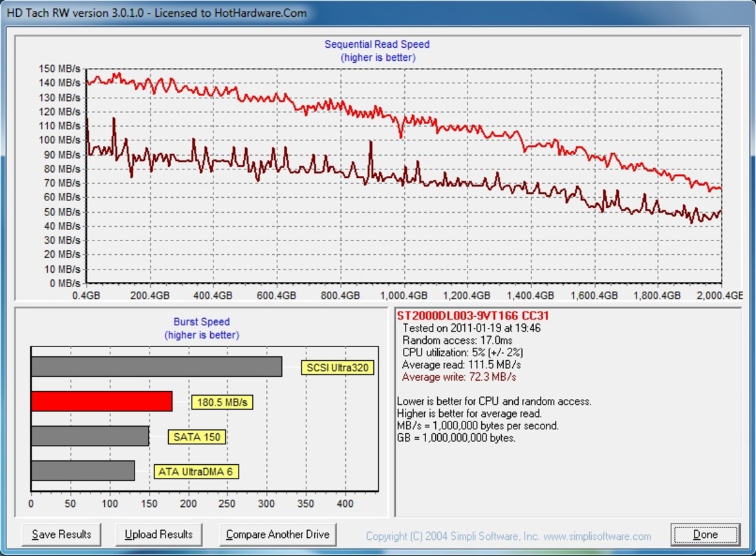This screenshot has width=756, height=556.
Task: Click the Save Results button
Action: 61,534
